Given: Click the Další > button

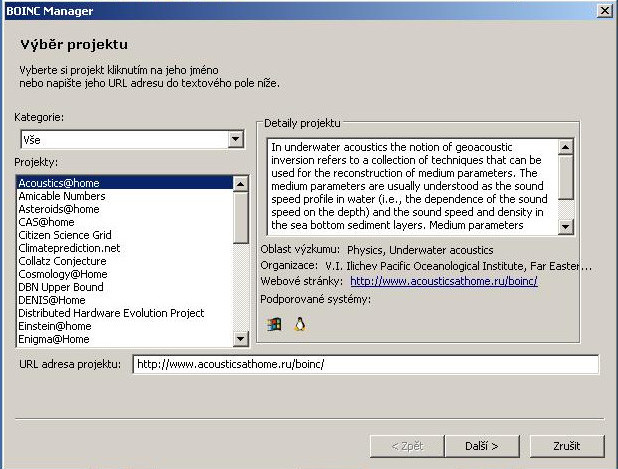Looking at the screenshot, I should pos(482,446).
